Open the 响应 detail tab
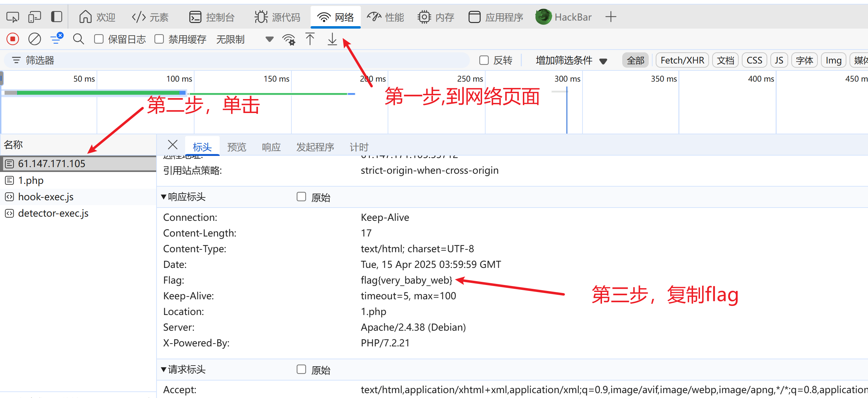Viewport: 868px width, 398px height. (x=271, y=147)
